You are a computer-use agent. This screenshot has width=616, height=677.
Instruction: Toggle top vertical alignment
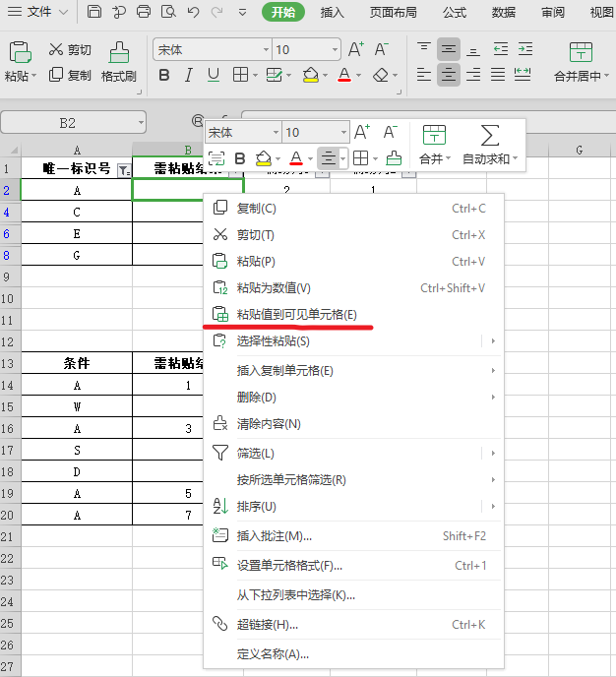423,49
